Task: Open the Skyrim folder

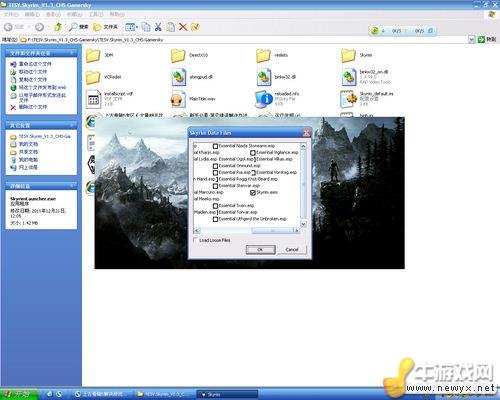Action: click(349, 55)
